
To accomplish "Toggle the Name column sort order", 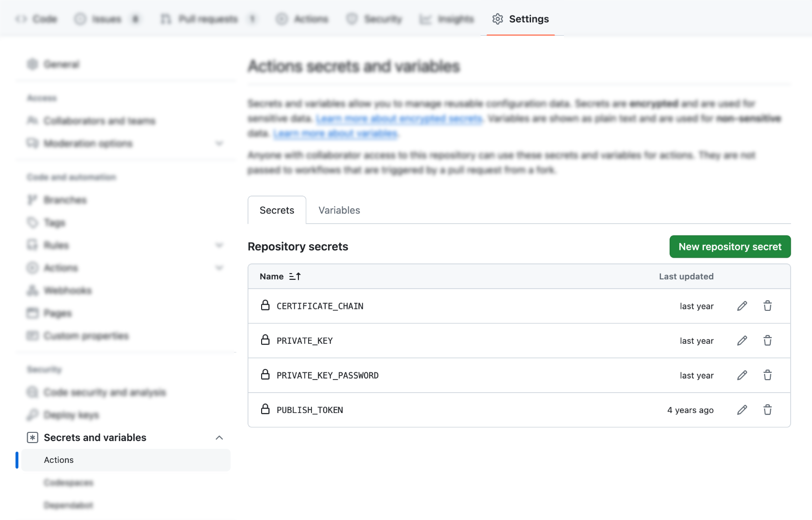I will point(295,276).
